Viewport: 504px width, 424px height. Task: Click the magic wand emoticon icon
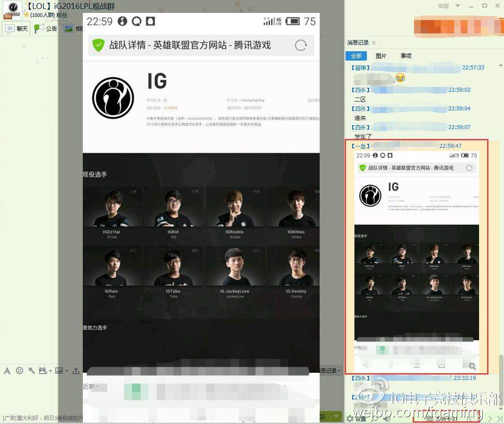click(31, 371)
